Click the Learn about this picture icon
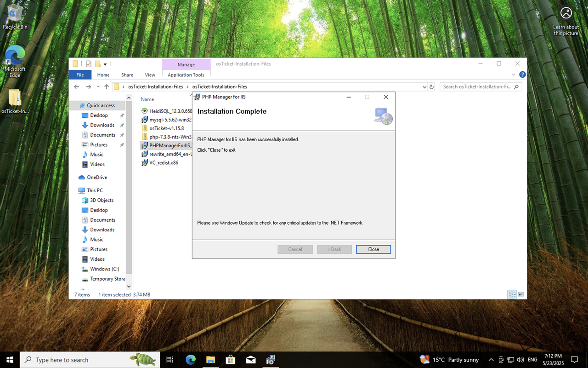The image size is (588, 368). [566, 21]
